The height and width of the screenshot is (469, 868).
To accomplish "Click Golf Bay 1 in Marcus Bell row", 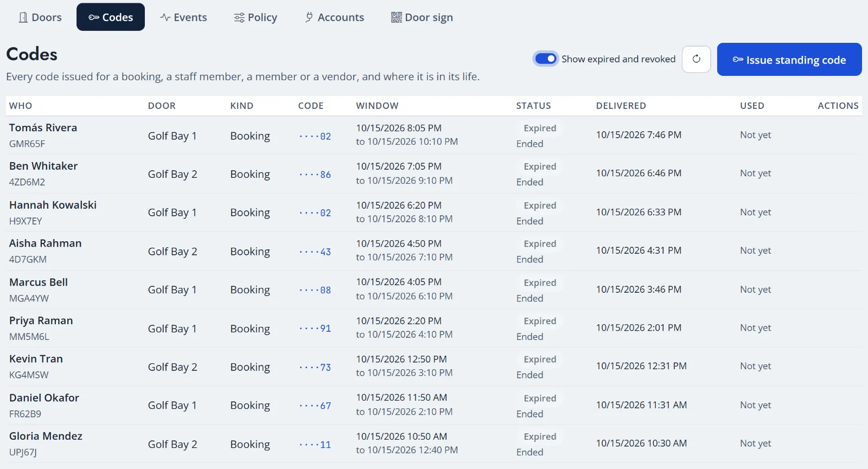I will (173, 290).
